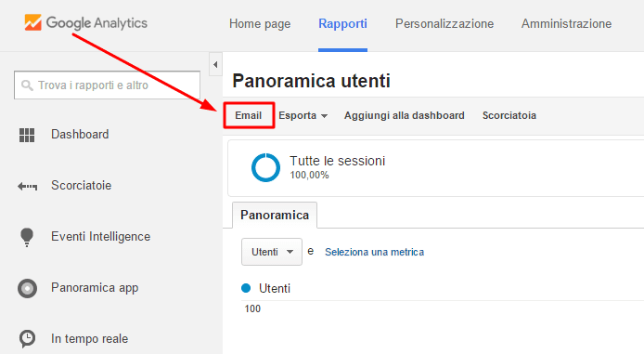
Task: Click the In tempo reale clock icon
Action: [27, 339]
